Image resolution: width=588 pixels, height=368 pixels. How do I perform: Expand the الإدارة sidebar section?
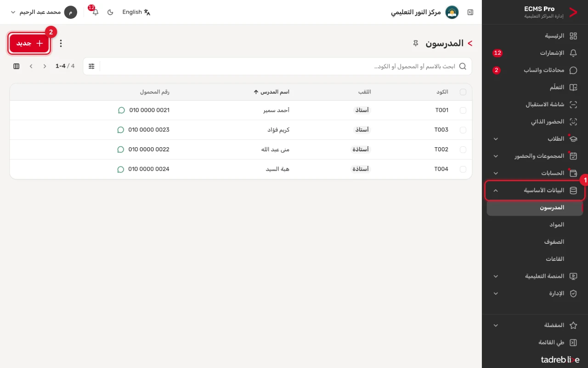click(x=535, y=293)
